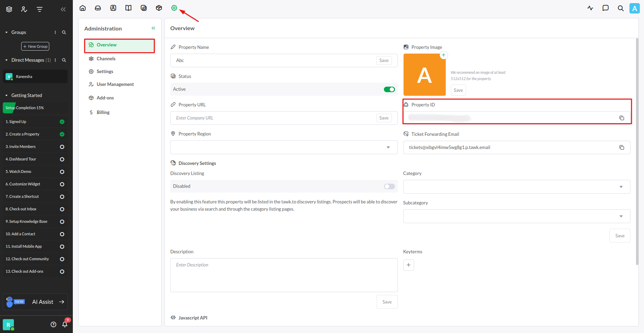Open the notifications bell
The height and width of the screenshot is (333, 644).
point(65,324)
